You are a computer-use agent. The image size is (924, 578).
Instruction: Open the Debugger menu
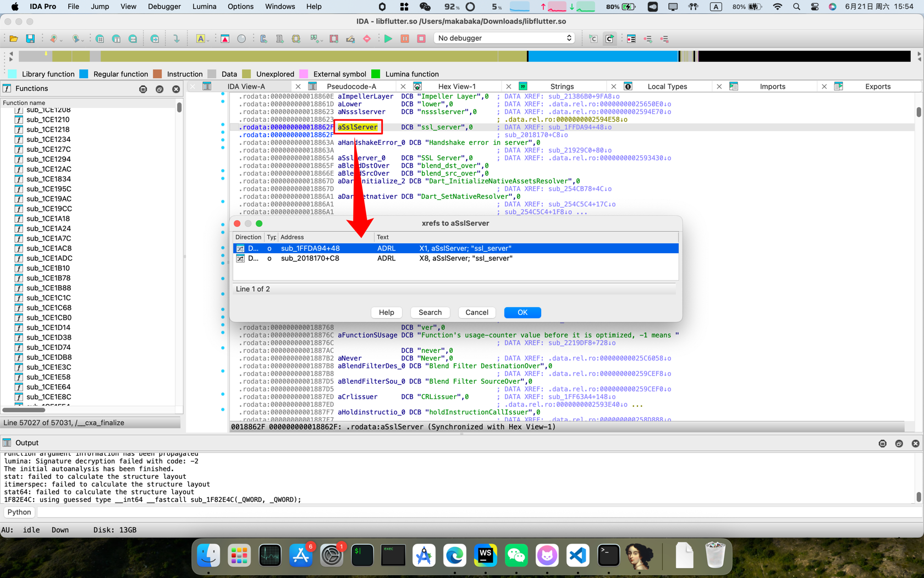[164, 7]
